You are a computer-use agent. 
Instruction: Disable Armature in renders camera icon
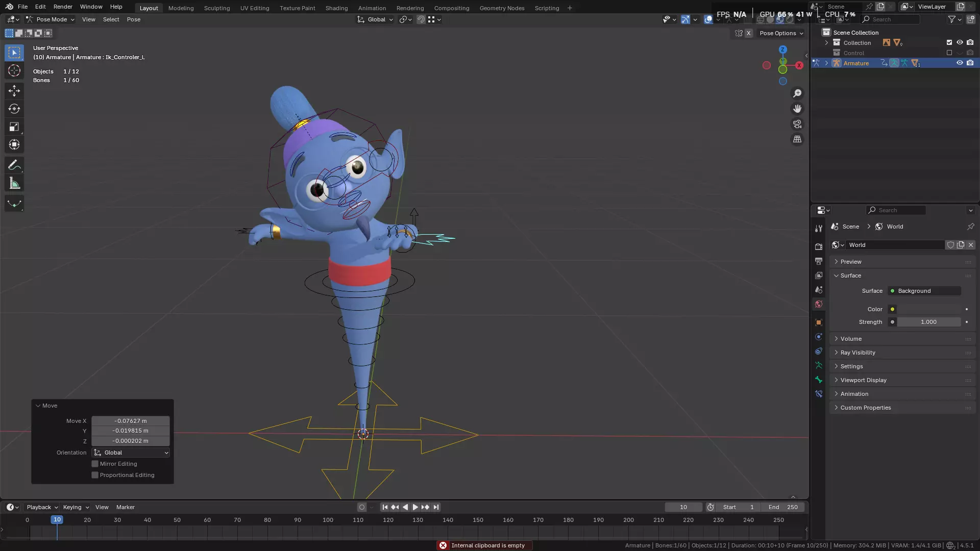970,63
